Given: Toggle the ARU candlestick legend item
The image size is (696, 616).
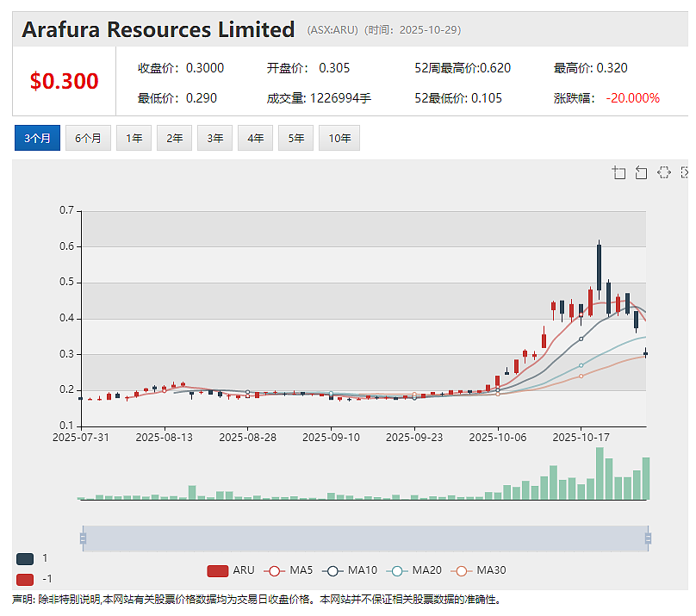Looking at the screenshot, I should pyautogui.click(x=231, y=570).
